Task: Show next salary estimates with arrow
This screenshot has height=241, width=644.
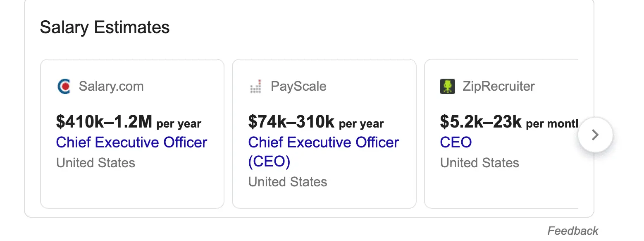Action: click(595, 135)
